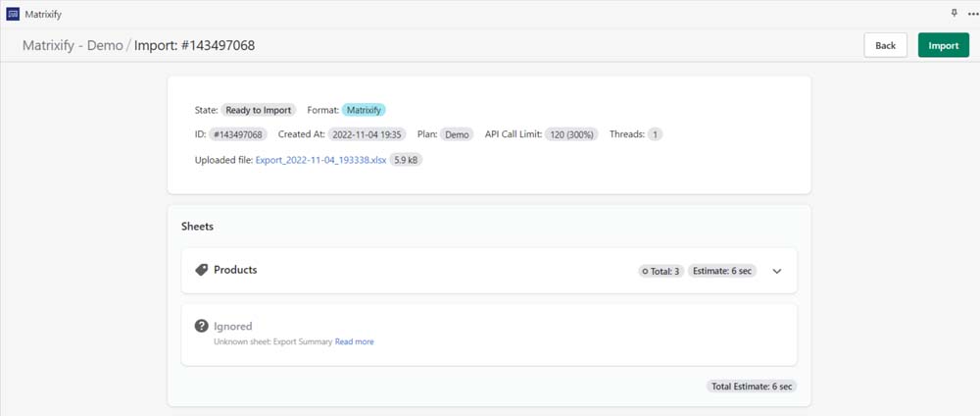Click the Sheets section heading

point(198,227)
